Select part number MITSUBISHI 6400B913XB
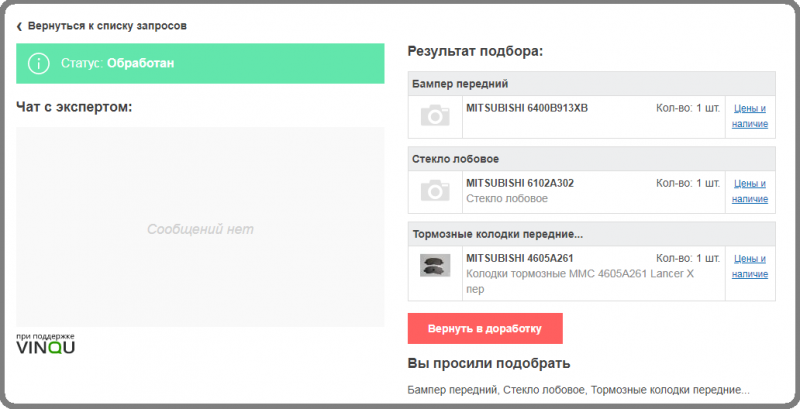The image size is (800, 409). tap(527, 108)
